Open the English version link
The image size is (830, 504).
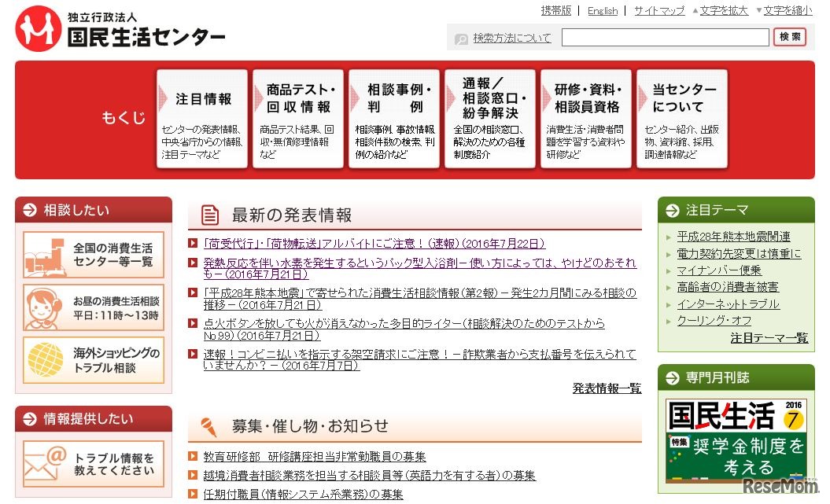point(603,10)
